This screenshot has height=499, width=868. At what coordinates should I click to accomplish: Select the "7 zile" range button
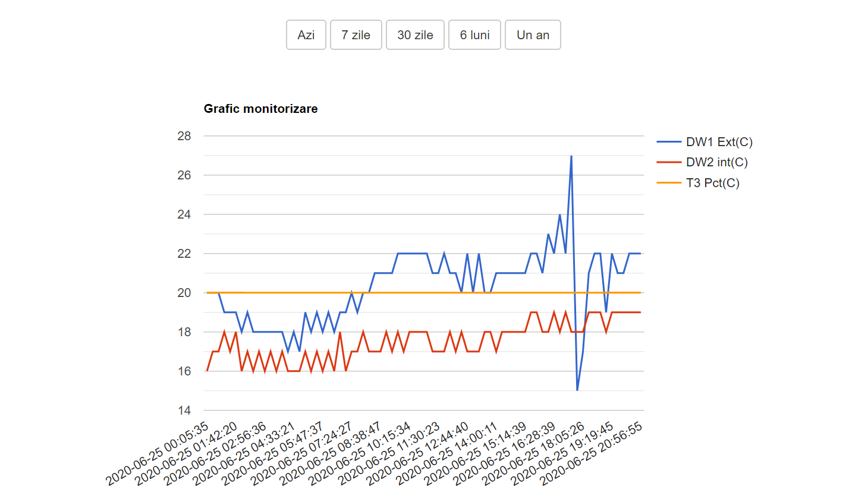[356, 35]
